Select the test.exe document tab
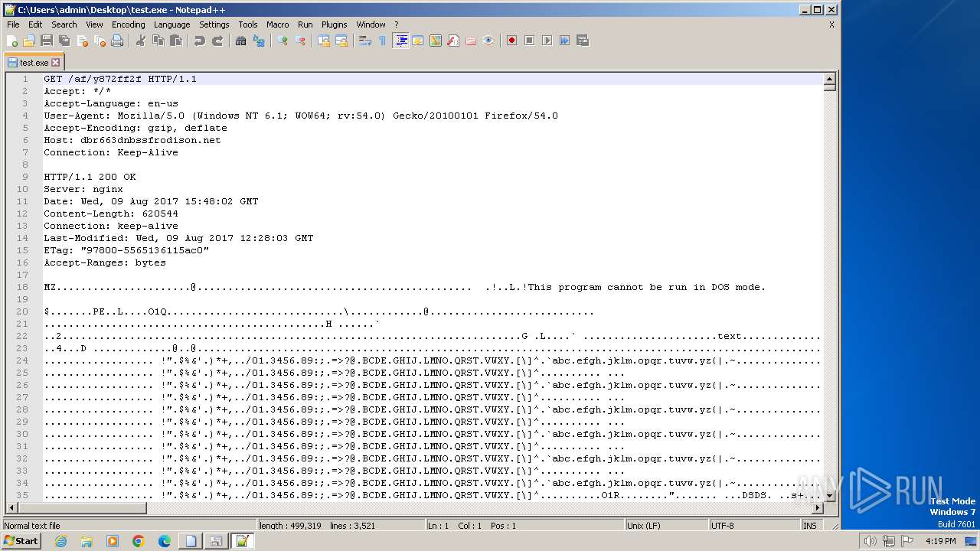Image resolution: width=980 pixels, height=551 pixels. click(34, 63)
